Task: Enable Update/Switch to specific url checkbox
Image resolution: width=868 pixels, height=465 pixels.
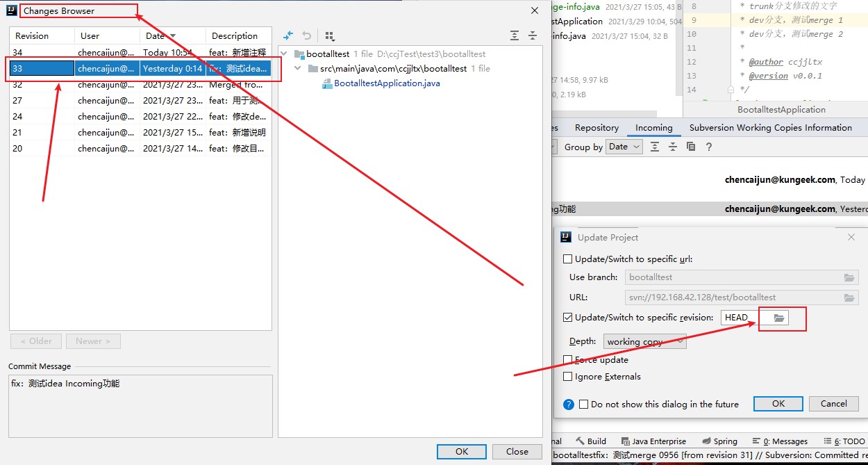Action: click(x=568, y=259)
